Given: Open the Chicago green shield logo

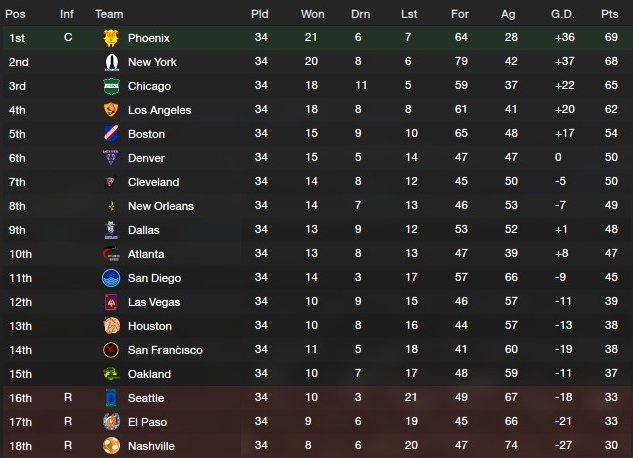Looking at the screenshot, I should 111,86.
